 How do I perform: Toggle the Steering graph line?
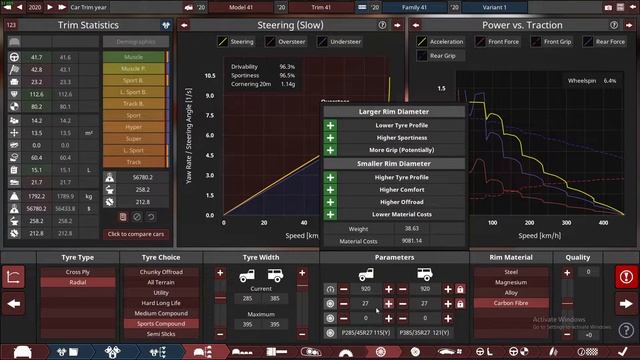click(x=223, y=42)
